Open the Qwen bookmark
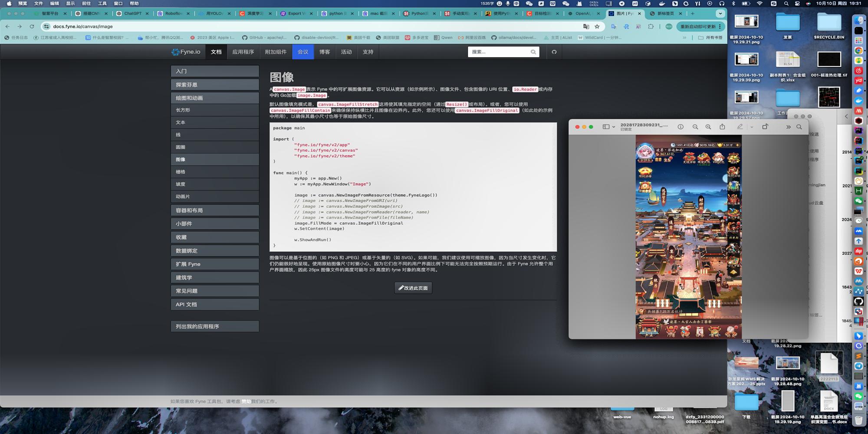This screenshot has width=868, height=434. point(443,38)
